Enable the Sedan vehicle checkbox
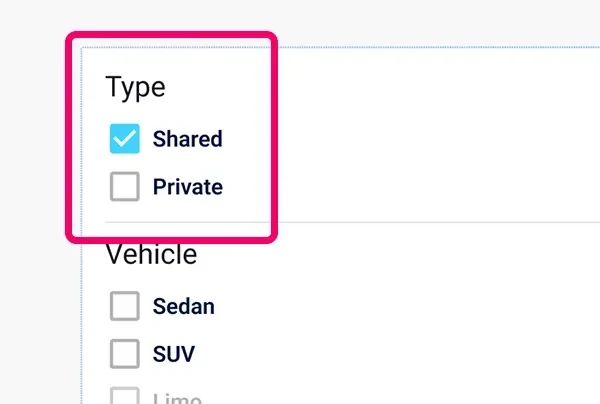This screenshot has height=404, width=600. coord(124,306)
